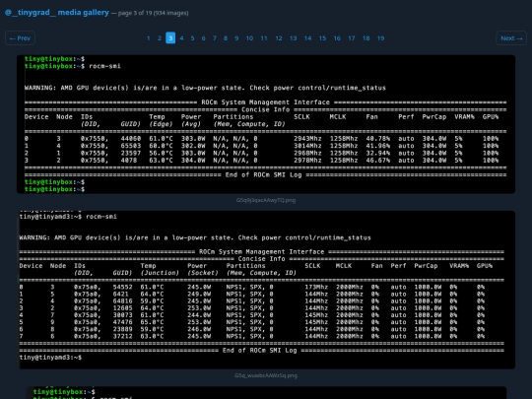Go to gallery page 13

pos(294,38)
